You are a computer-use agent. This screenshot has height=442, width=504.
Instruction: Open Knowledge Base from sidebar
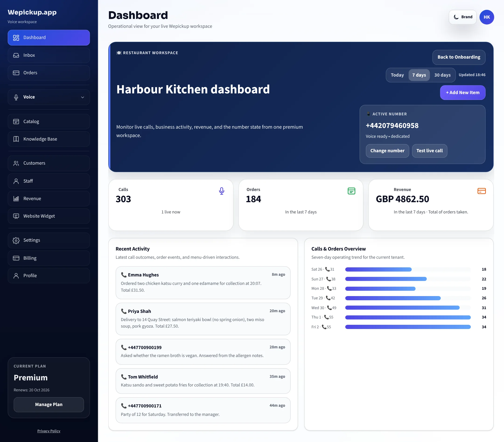pyautogui.click(x=49, y=139)
